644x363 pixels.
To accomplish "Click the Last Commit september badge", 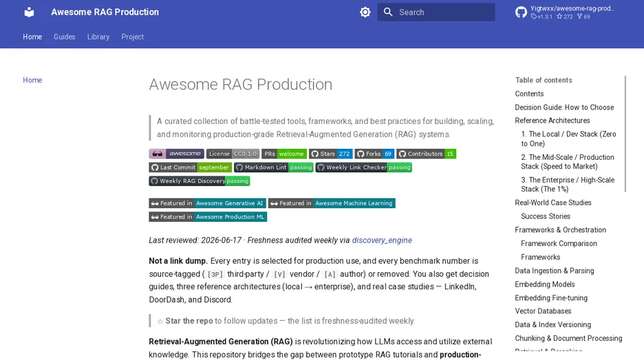I will pos(190,167).
